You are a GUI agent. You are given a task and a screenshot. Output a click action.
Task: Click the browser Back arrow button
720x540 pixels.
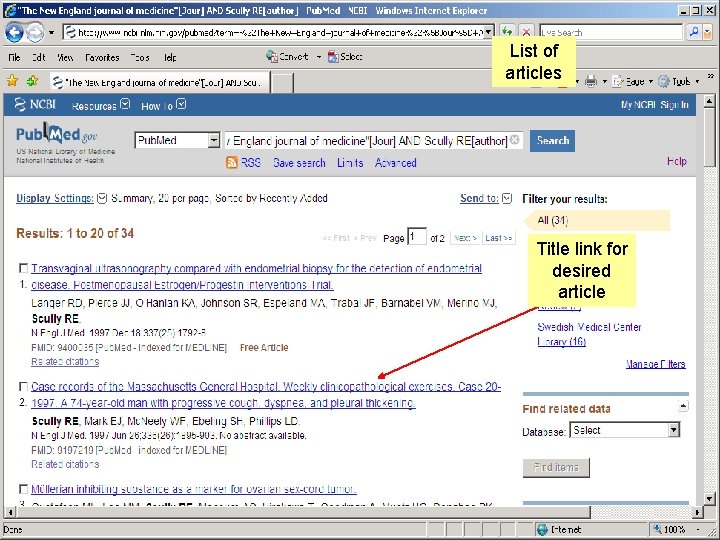[14, 32]
